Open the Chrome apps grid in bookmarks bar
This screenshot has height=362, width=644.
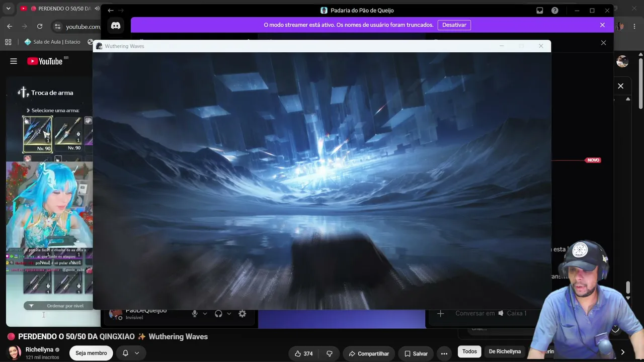click(8, 42)
